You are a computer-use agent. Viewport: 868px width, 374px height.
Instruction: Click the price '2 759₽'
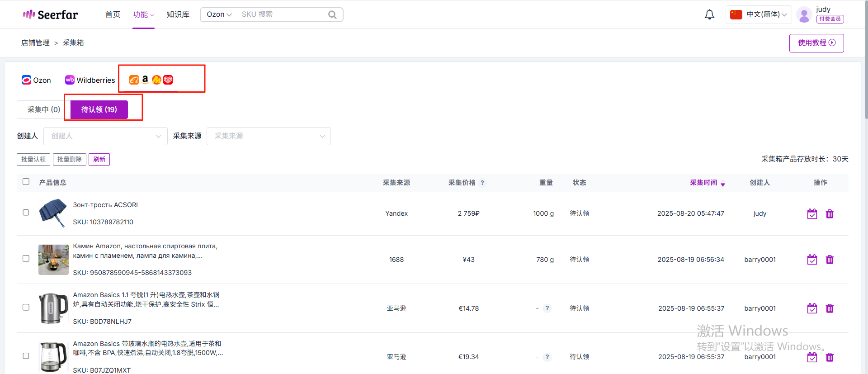point(469,213)
